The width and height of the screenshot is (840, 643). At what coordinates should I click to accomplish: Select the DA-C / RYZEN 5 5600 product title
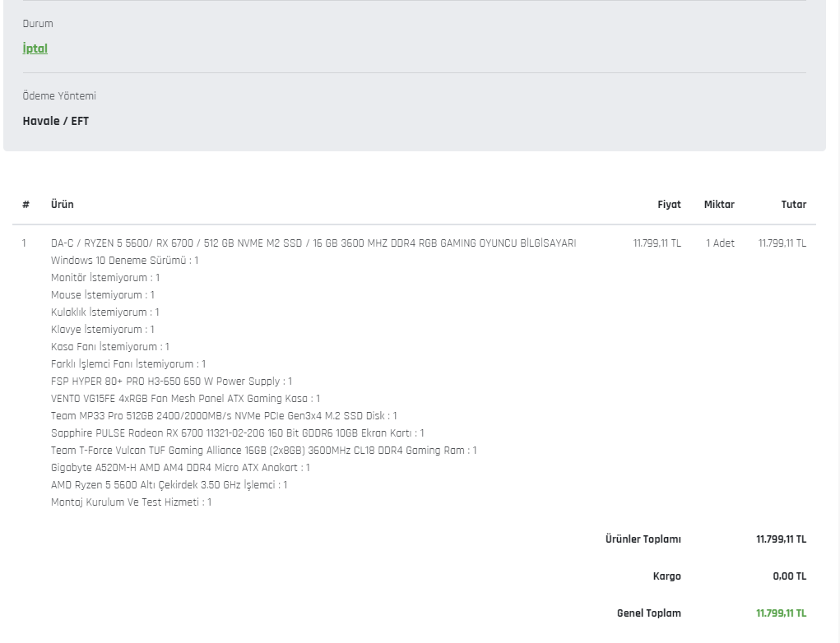(x=313, y=243)
